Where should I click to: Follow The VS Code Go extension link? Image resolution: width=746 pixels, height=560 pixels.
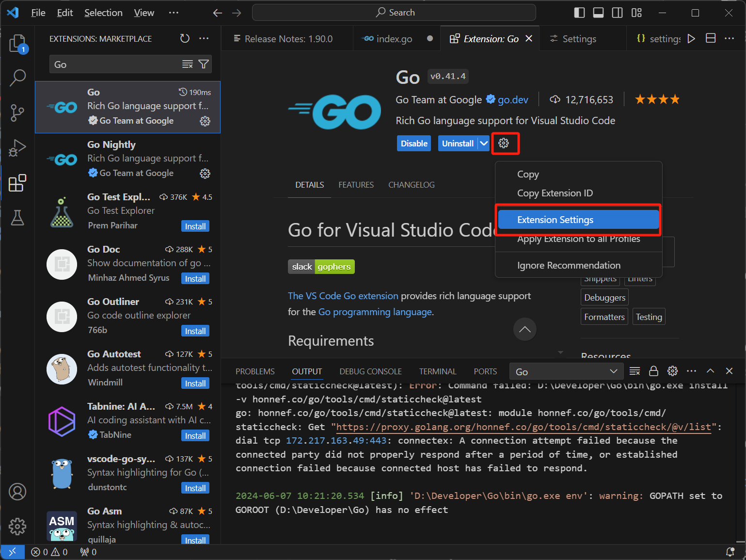(x=343, y=296)
